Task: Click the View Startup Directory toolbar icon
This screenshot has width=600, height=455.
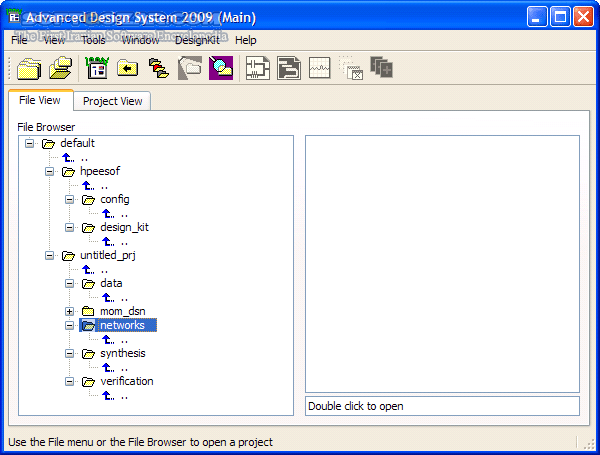Action: coord(97,68)
